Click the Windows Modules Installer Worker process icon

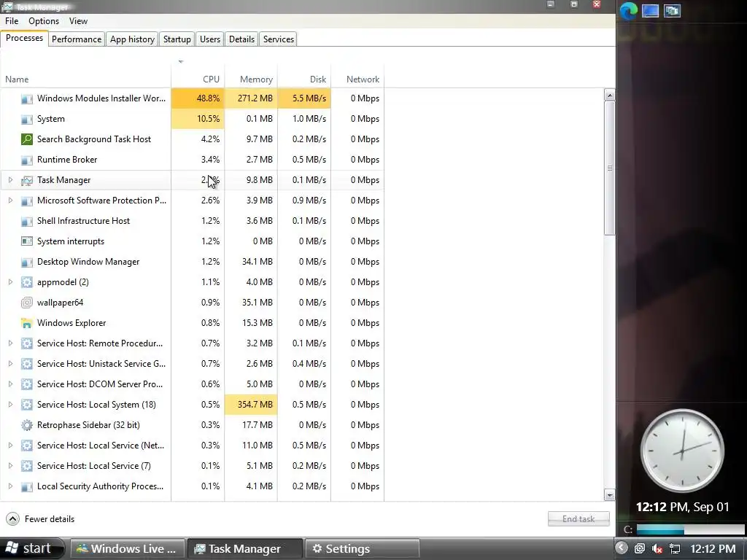(27, 98)
